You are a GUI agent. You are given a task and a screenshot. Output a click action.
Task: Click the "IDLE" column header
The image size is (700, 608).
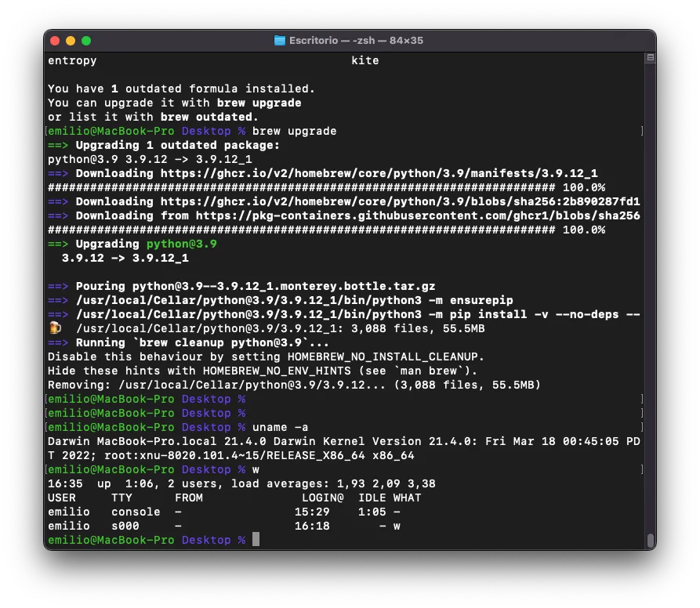coord(372,498)
